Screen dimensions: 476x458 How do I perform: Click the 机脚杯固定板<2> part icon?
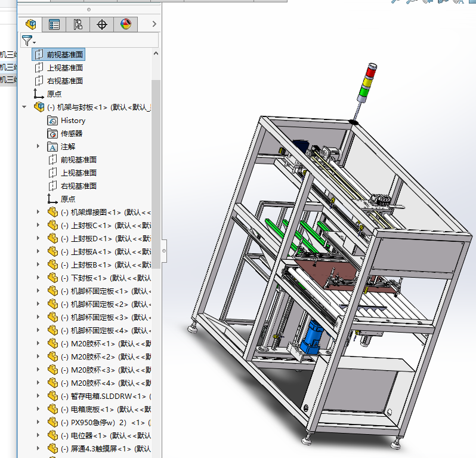(x=53, y=304)
